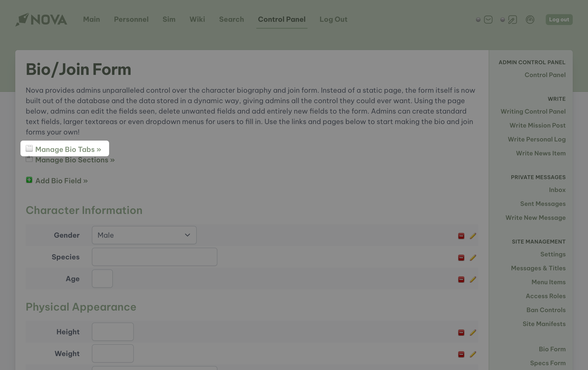Viewport: 588px width, 370px height.
Task: Open Bio Form sidebar link
Action: coord(552,349)
